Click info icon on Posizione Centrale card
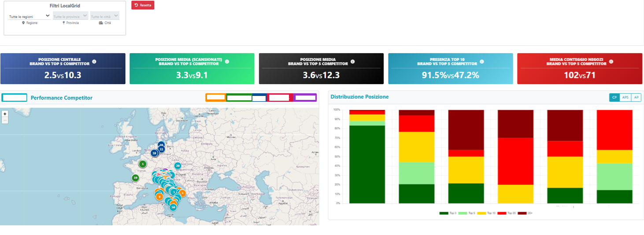This screenshot has height=235, width=644. [x=94, y=62]
